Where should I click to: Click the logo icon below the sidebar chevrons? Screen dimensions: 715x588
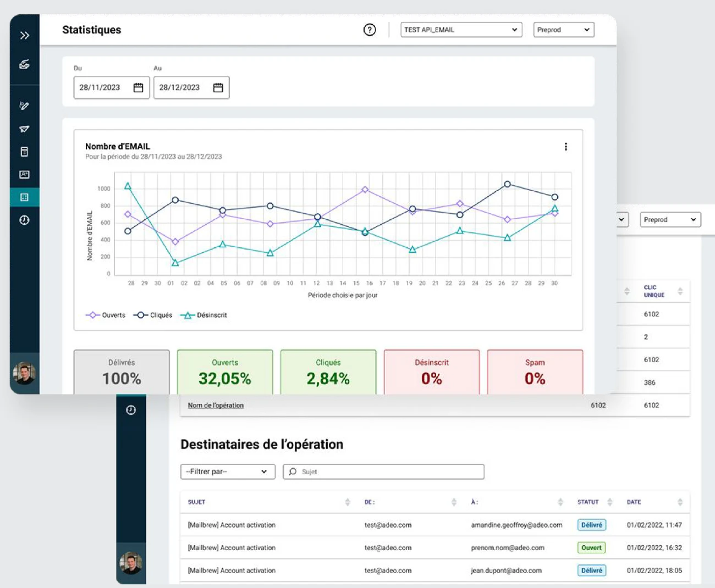24,64
